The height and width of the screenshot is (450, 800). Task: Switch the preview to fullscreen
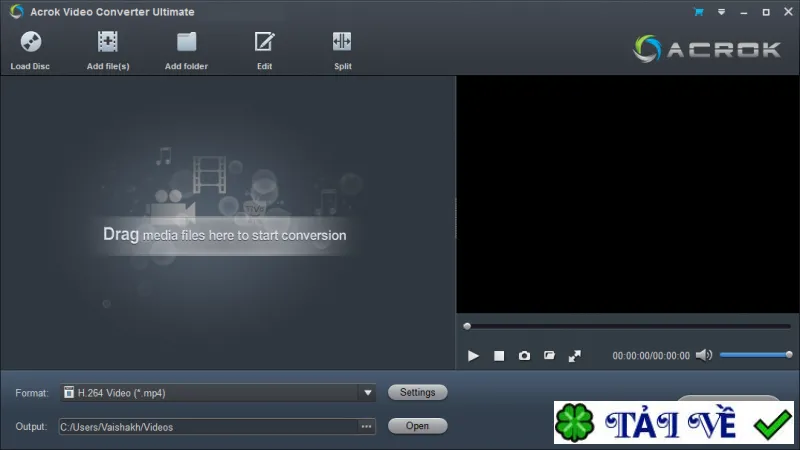tap(574, 356)
